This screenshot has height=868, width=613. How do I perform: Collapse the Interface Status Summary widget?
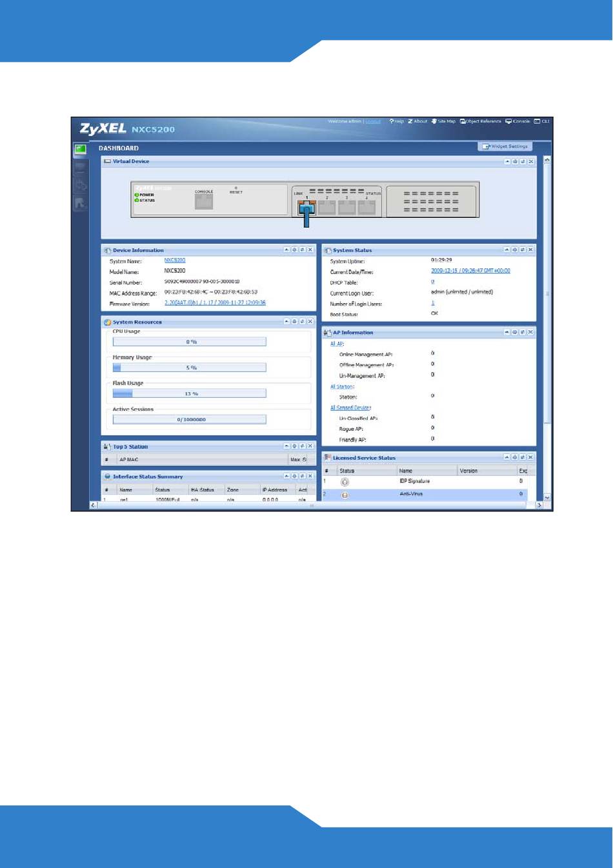point(286,477)
